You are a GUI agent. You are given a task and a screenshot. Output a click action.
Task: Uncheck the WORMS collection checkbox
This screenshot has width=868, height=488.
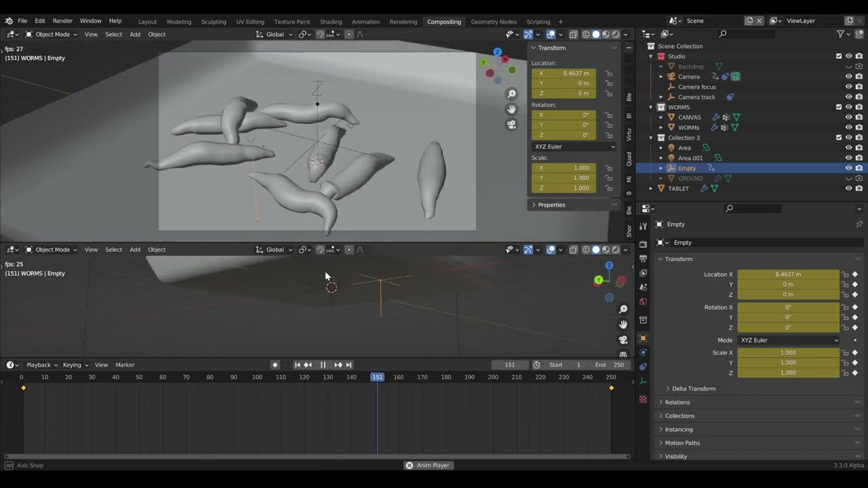point(839,107)
